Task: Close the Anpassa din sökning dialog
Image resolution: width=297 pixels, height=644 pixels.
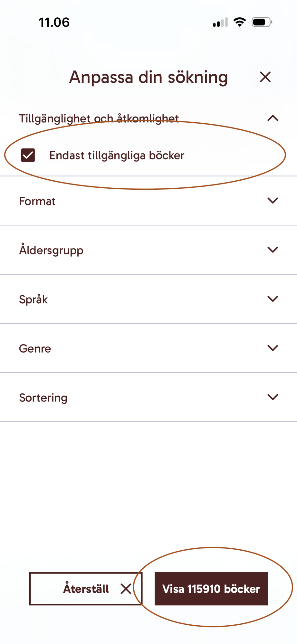Action: click(265, 77)
